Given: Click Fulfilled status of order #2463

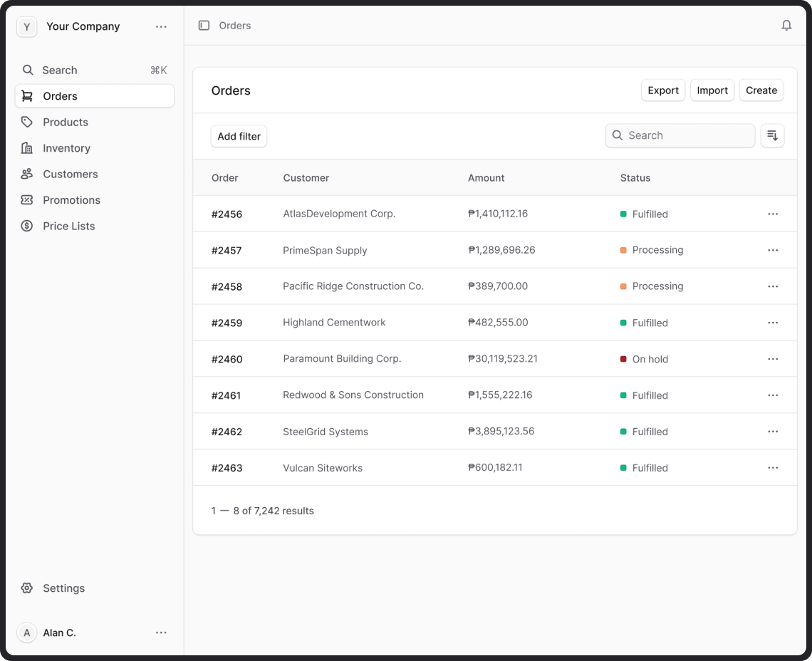Looking at the screenshot, I should coord(644,468).
